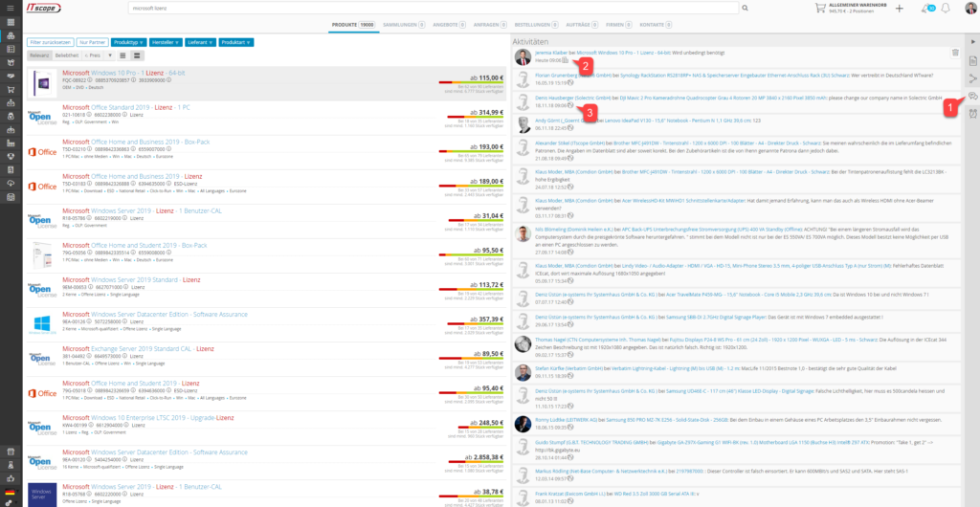Open the document icon in right sidebar
Viewport: 980px width, 507px height.
tap(972, 61)
